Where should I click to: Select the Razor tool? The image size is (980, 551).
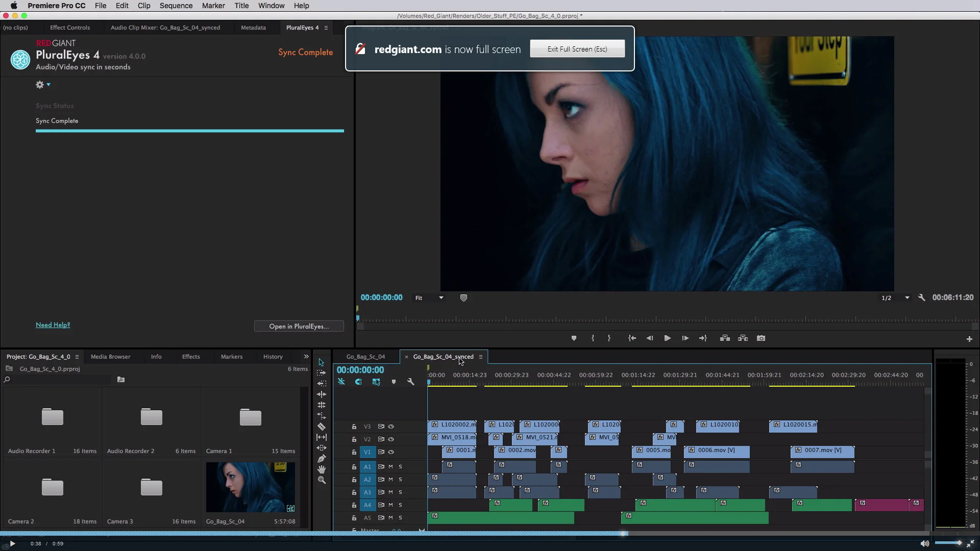[x=322, y=427]
